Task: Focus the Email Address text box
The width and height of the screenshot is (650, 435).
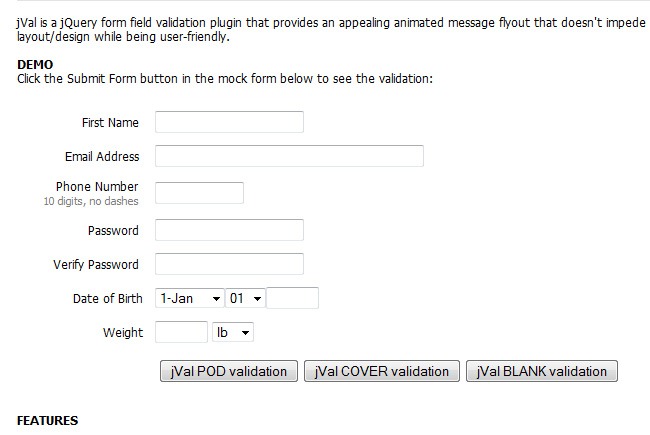Action: [289, 156]
